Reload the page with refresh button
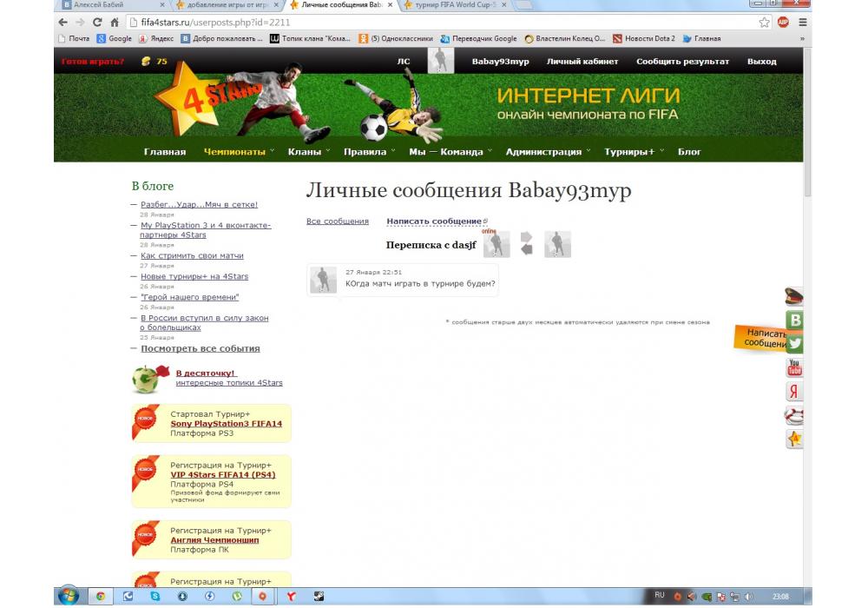This screenshot has width=868, height=608. pos(96,23)
